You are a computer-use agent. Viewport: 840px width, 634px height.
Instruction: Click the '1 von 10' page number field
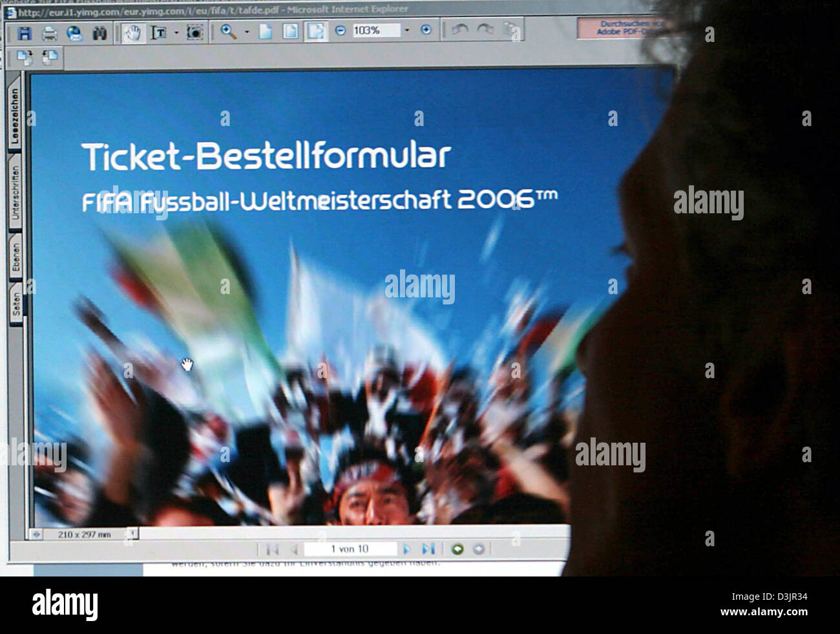click(x=350, y=549)
